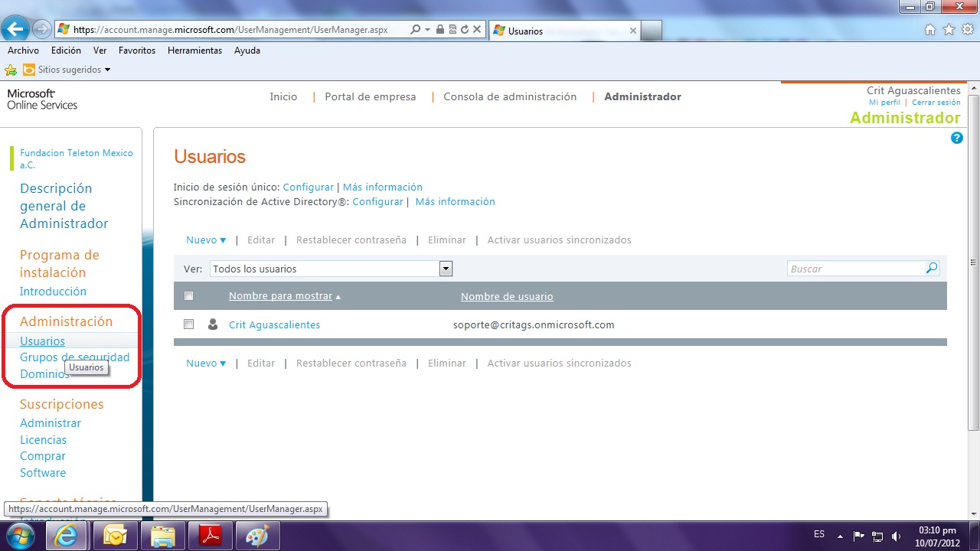
Task: Click the browser Back arrow button
Action: (15, 29)
